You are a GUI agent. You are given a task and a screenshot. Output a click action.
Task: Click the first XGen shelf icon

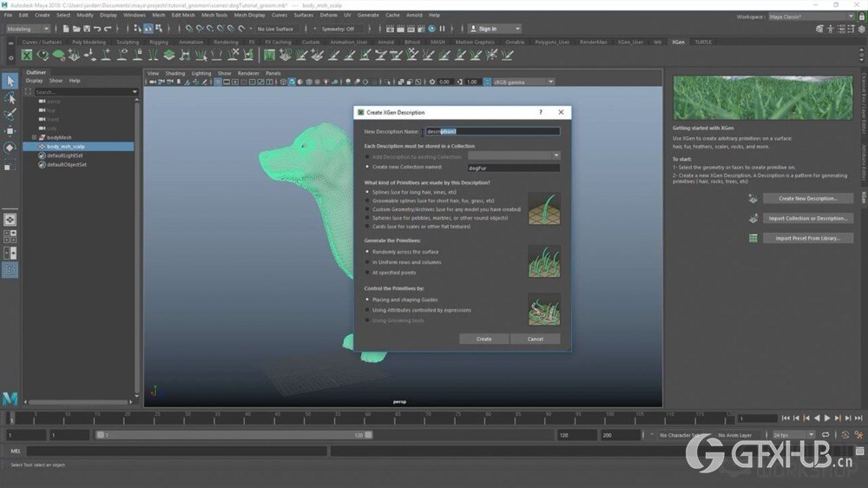pyautogui.click(x=27, y=55)
